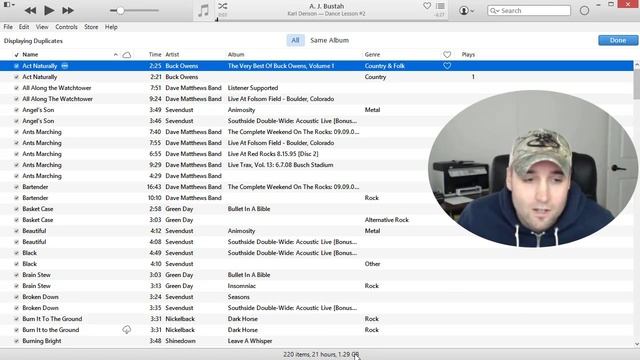Screen dimensions: 640x360
Task: Select the Ants Marching 6:55 row
Action: click(x=316, y=154)
